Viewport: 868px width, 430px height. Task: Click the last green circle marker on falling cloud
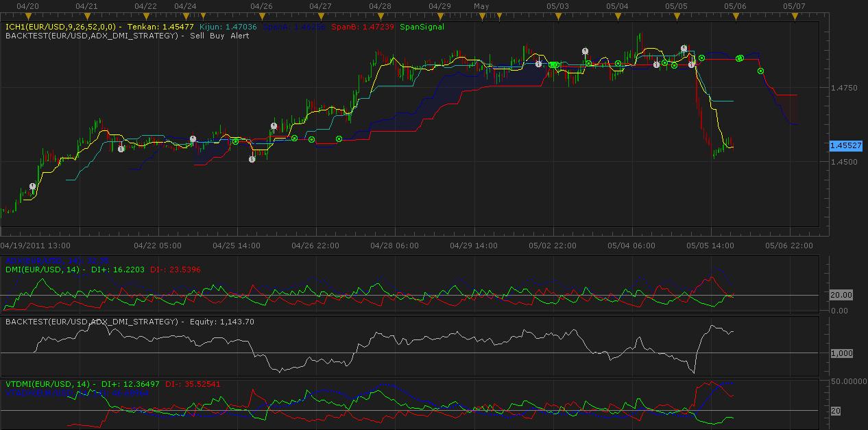(x=760, y=71)
